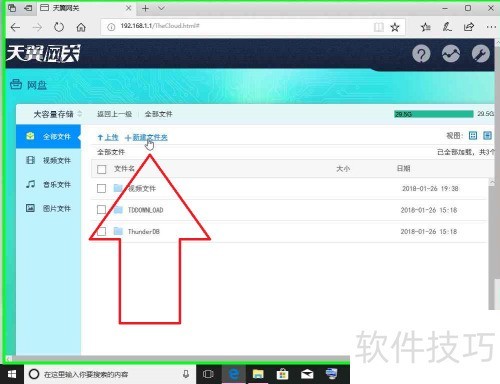Viewport: 500px width, 384px height.
Task: Click the 文件名 column header
Action: (124, 169)
